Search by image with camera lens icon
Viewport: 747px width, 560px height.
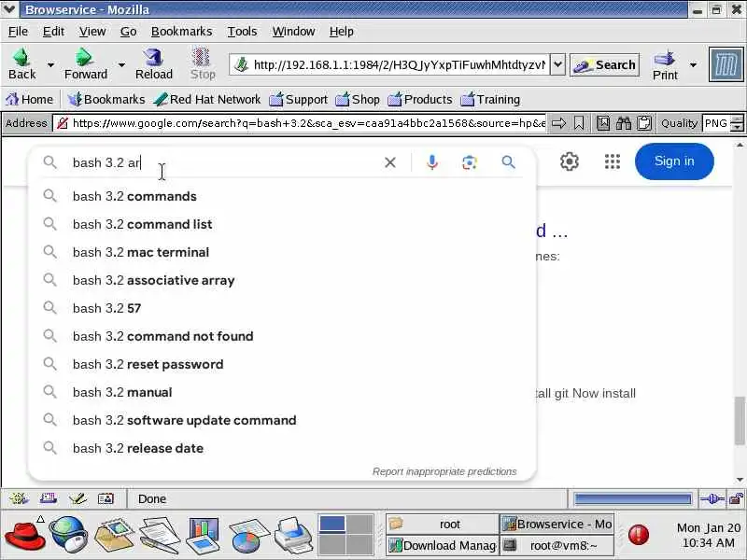(470, 162)
